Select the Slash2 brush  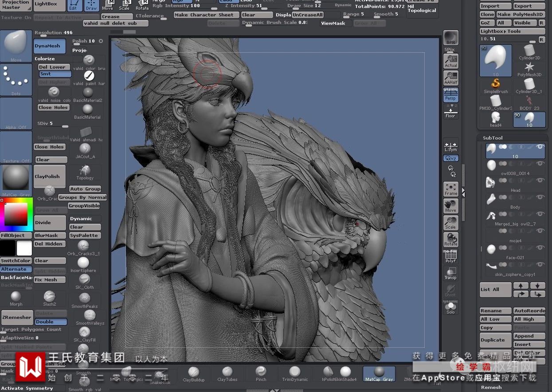pyautogui.click(x=50, y=299)
